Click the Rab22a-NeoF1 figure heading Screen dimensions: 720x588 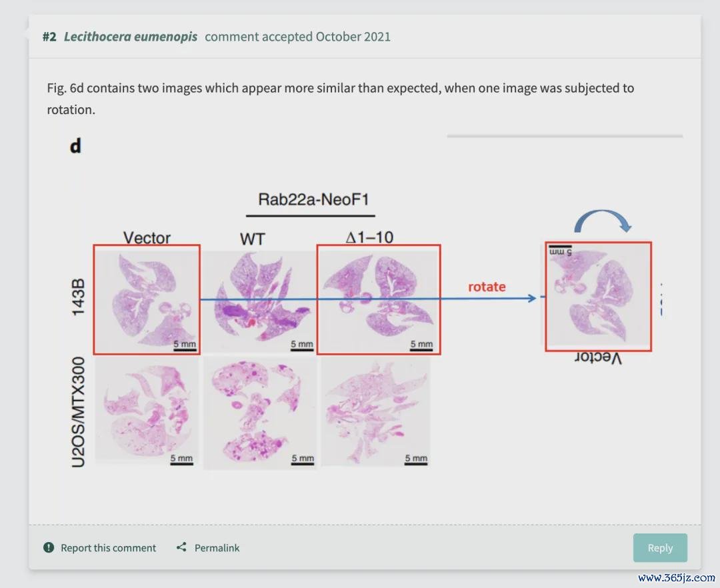pos(313,200)
